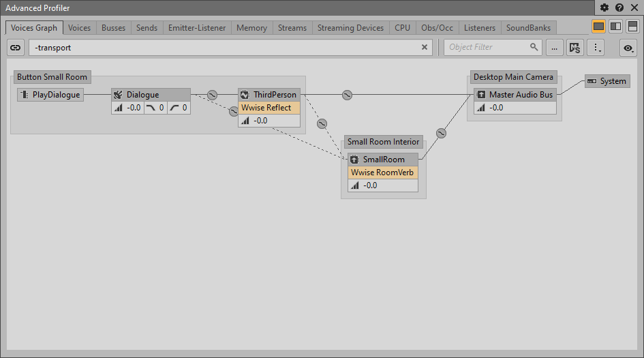
Task: Open the object filter browse (...) button
Action: pyautogui.click(x=555, y=48)
